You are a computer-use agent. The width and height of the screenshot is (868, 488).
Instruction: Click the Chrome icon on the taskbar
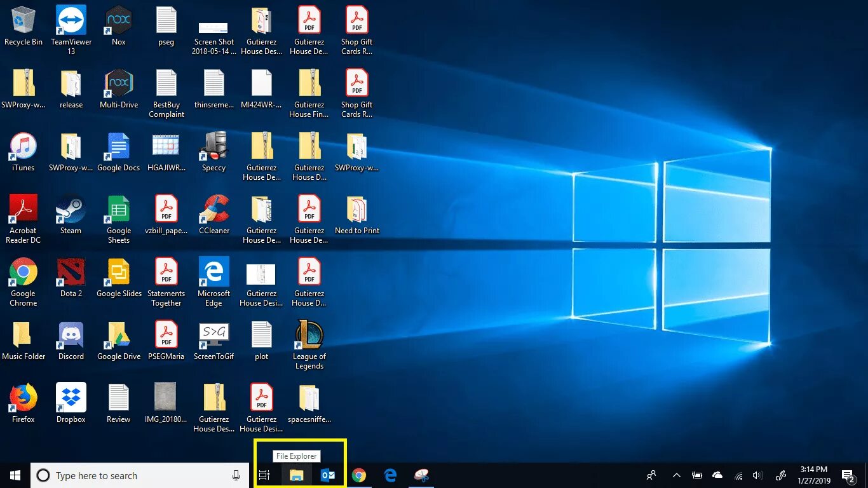coord(359,475)
